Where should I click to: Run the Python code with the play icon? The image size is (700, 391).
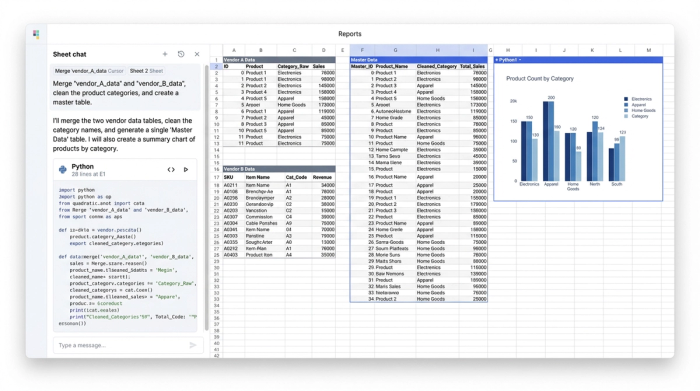tap(186, 170)
